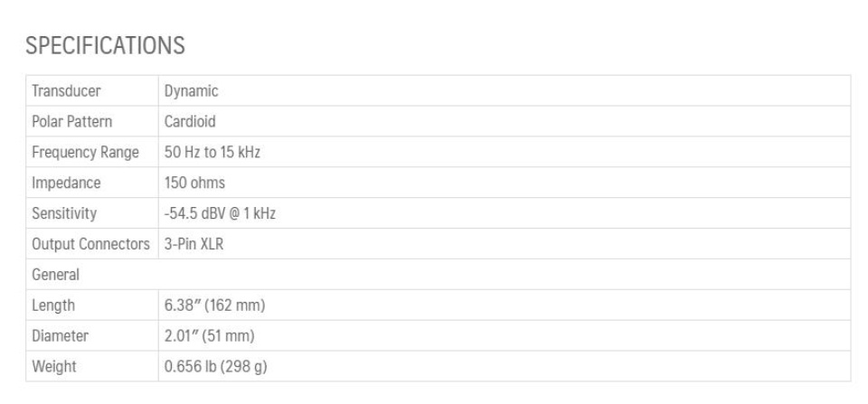Click the General section row

pyautogui.click(x=439, y=275)
